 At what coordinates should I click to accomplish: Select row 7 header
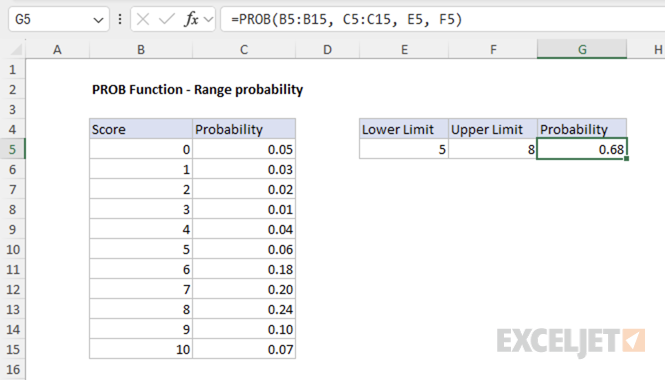tap(13, 189)
